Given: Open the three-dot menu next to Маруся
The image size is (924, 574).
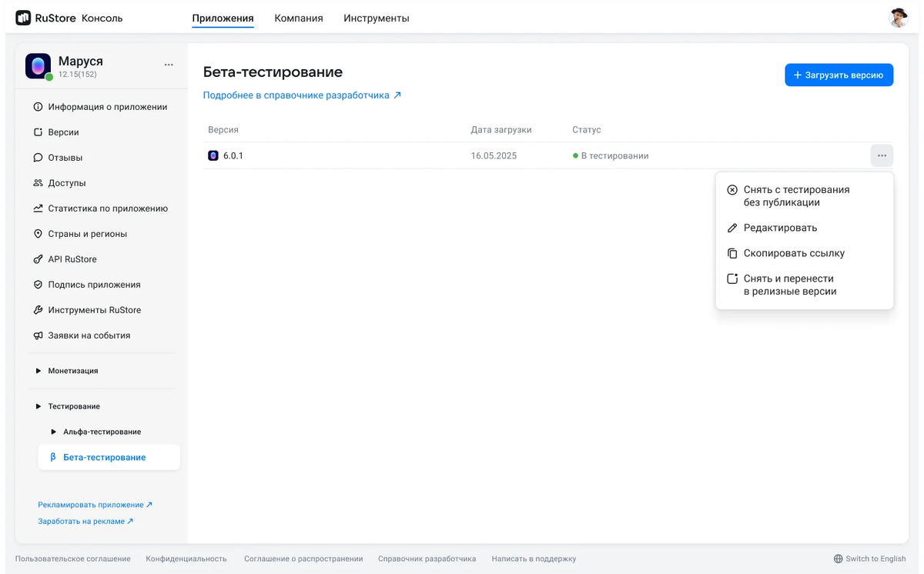Looking at the screenshot, I should pyautogui.click(x=169, y=65).
